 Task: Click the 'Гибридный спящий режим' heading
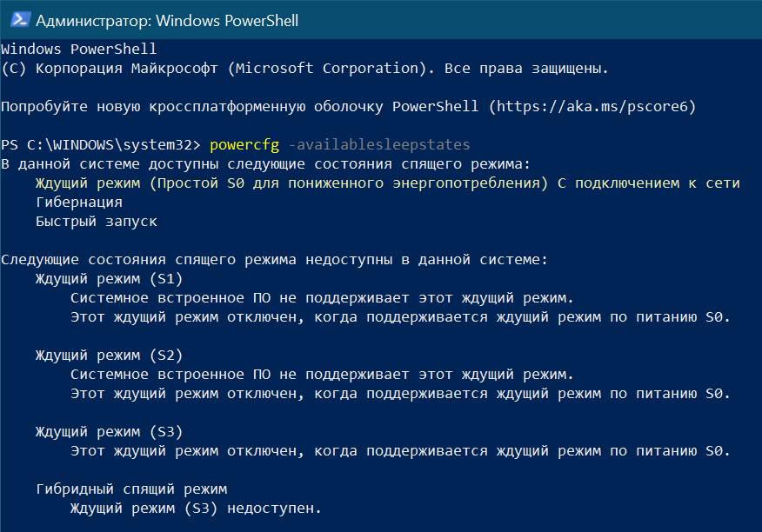[x=130, y=489]
